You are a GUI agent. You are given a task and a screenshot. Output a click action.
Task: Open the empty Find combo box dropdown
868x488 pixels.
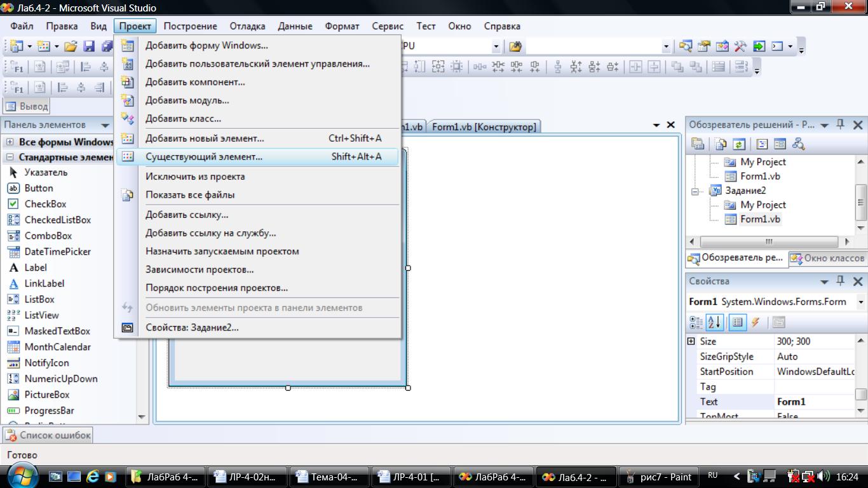pyautogui.click(x=666, y=46)
